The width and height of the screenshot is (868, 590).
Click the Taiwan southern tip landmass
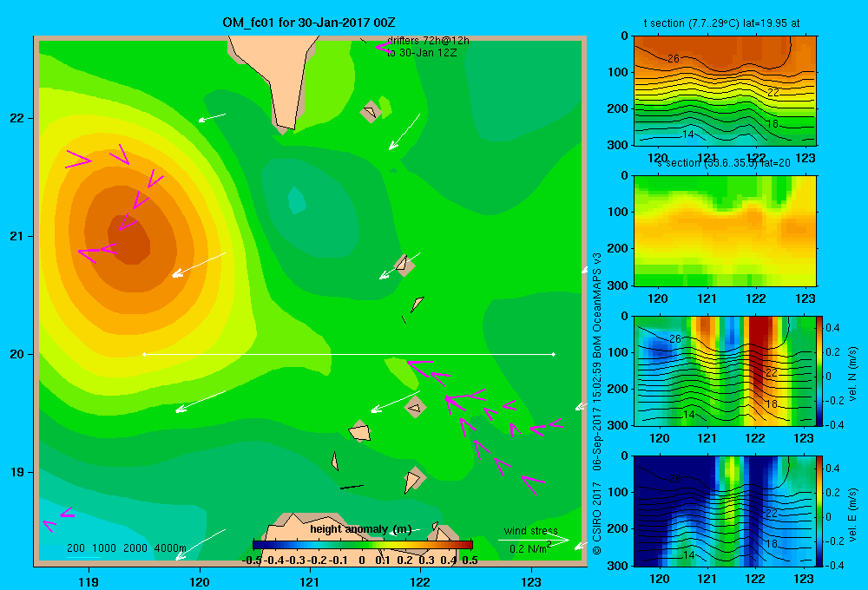pyautogui.click(x=275, y=83)
